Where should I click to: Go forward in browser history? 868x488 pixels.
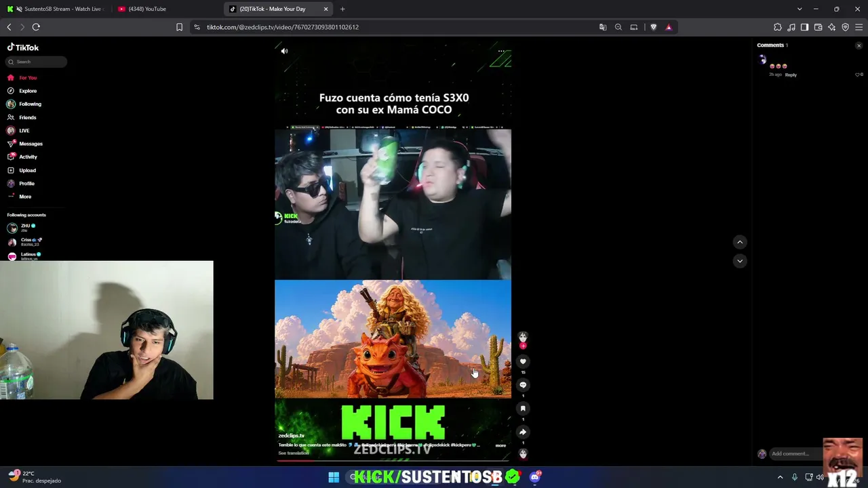[x=22, y=27]
